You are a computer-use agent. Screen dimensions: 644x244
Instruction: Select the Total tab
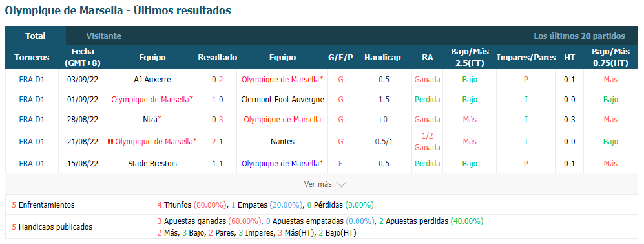36,36
